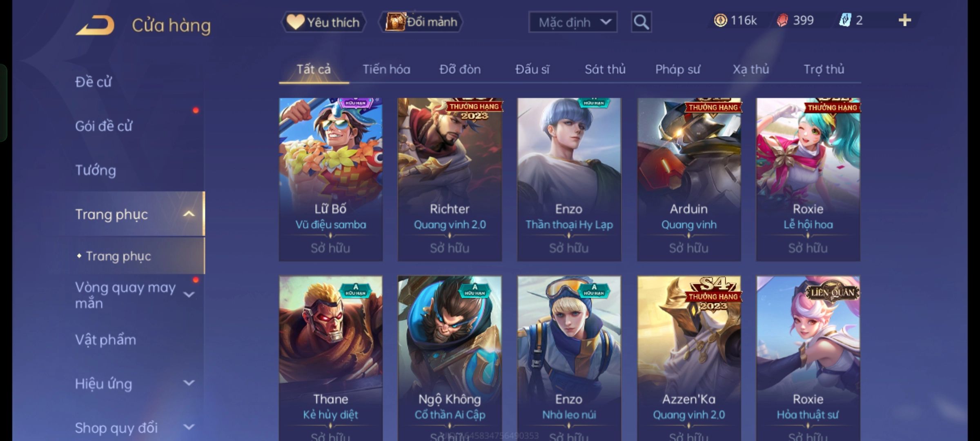This screenshot has width=980, height=441.
Task: Open the search magnifier icon
Action: tap(641, 22)
